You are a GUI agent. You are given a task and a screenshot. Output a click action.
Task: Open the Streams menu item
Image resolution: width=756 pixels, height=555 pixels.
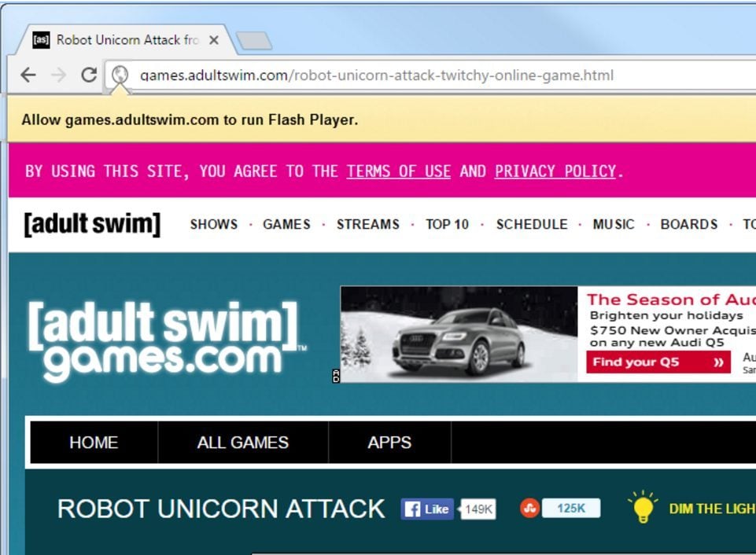(368, 225)
